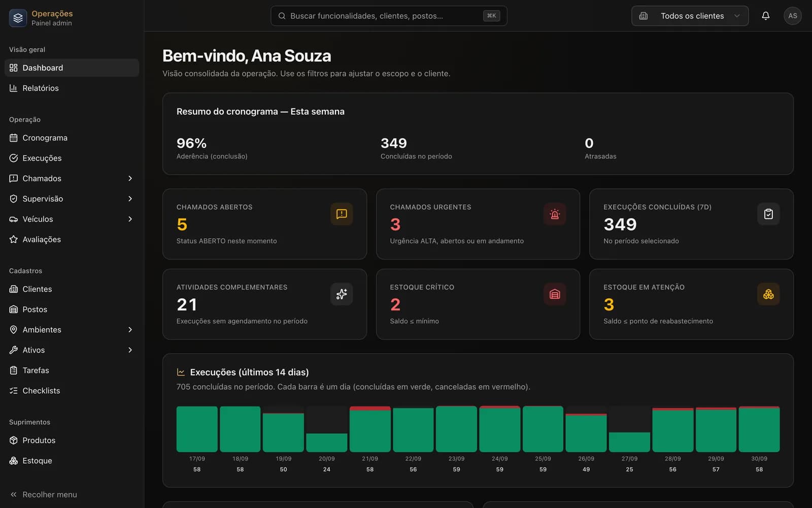Open Postos in the sidebar
Screen dimensions: 812x508
click(x=72, y=309)
